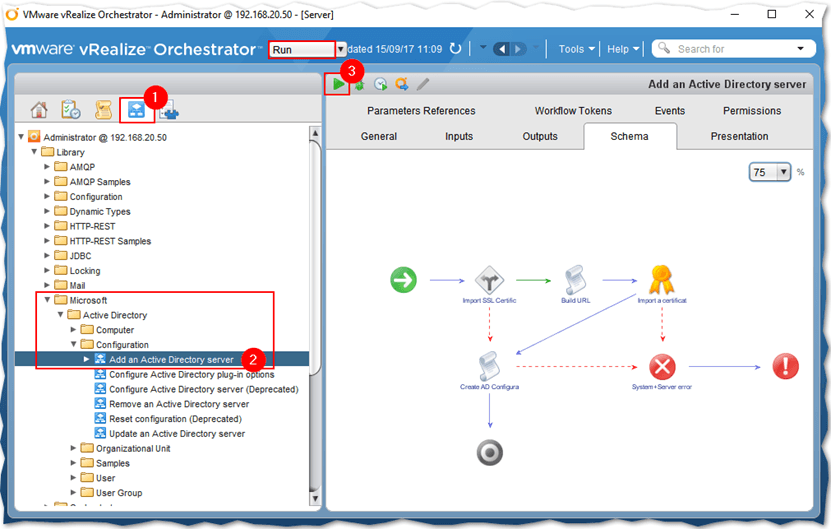
Task: Click the search magnifier icon
Action: [x=664, y=48]
